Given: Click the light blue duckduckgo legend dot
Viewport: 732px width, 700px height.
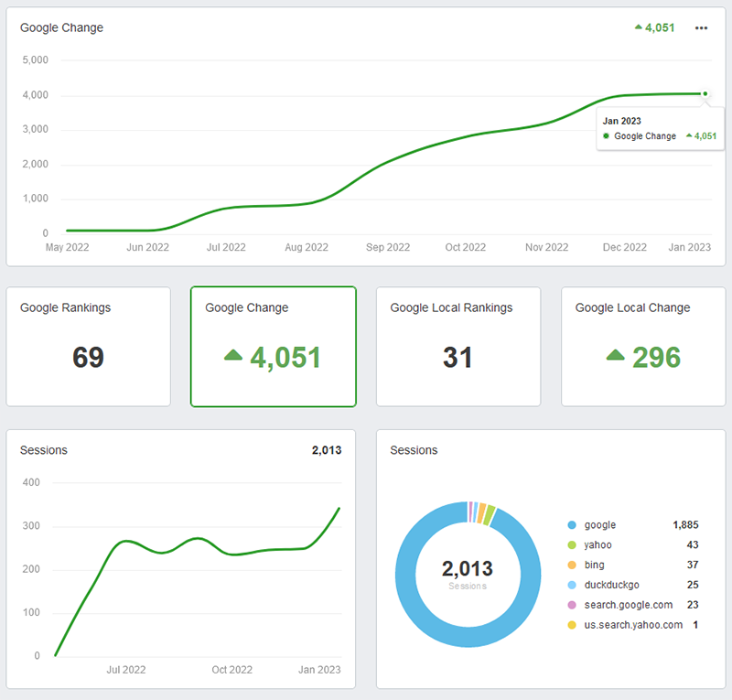Looking at the screenshot, I should [572, 586].
